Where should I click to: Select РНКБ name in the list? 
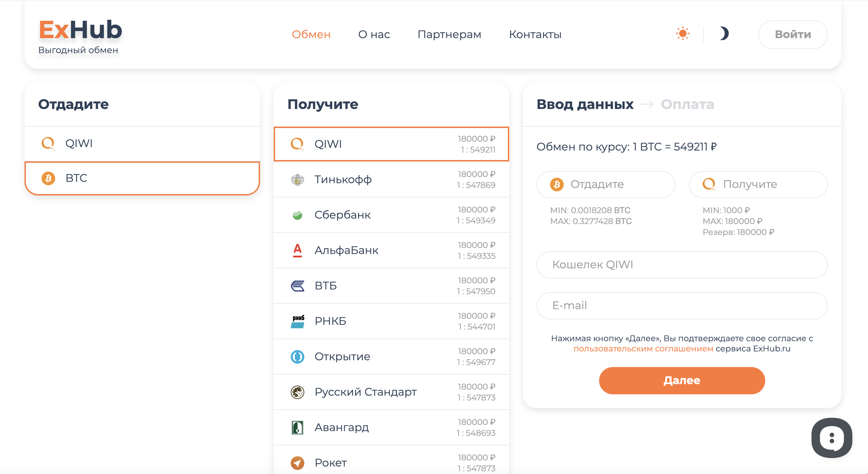click(330, 321)
